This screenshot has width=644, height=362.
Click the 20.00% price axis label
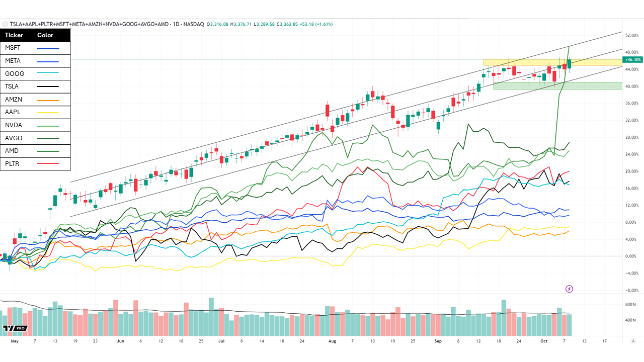[632, 171]
